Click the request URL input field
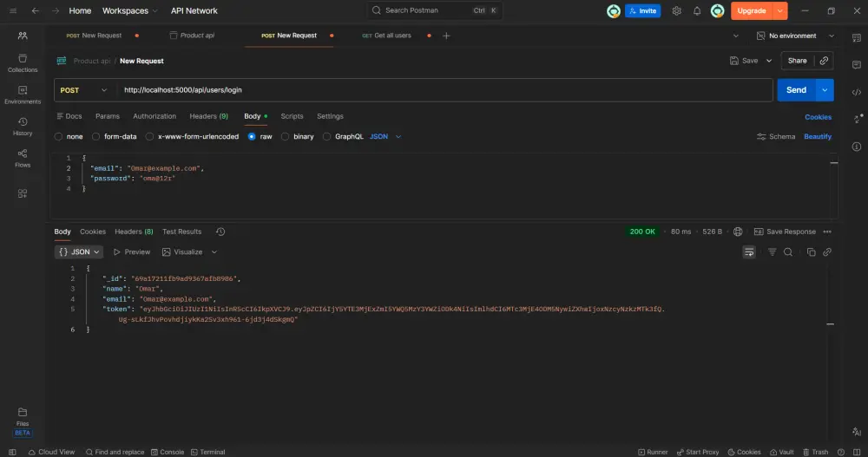868x457 pixels. tap(444, 90)
